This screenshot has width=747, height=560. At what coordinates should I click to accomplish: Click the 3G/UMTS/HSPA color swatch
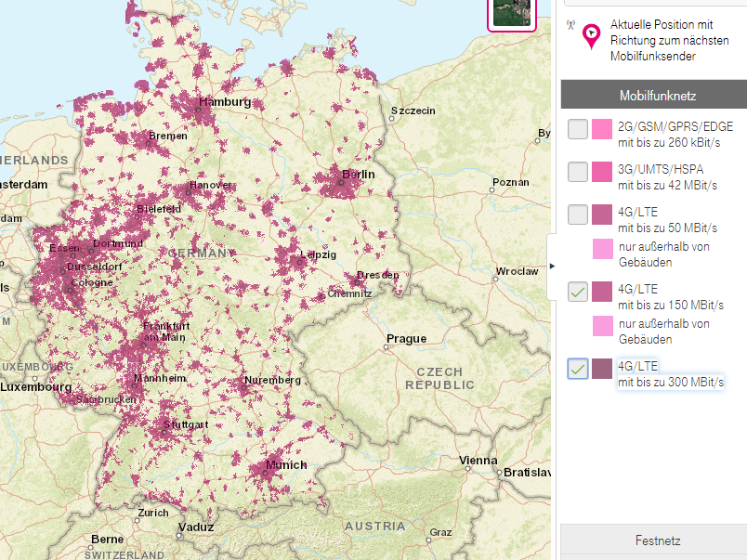[602, 172]
